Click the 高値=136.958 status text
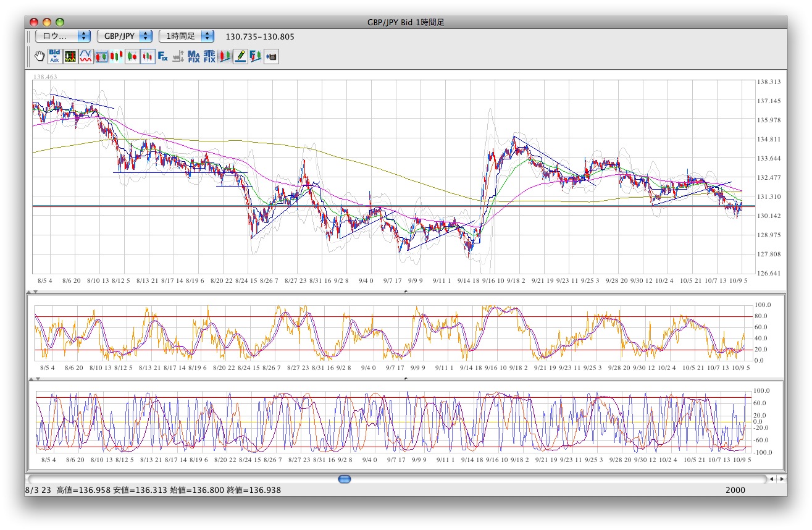812x530 pixels. tap(83, 490)
